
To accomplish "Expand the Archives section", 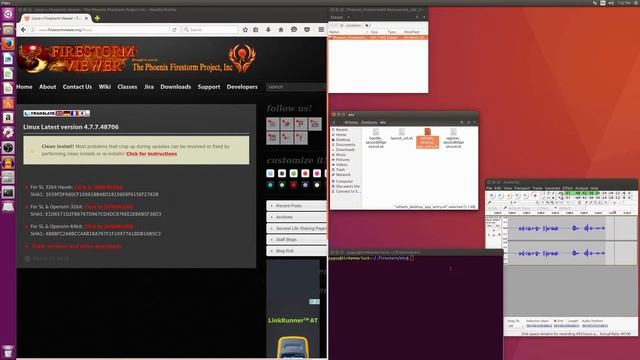I will (x=296, y=217).
